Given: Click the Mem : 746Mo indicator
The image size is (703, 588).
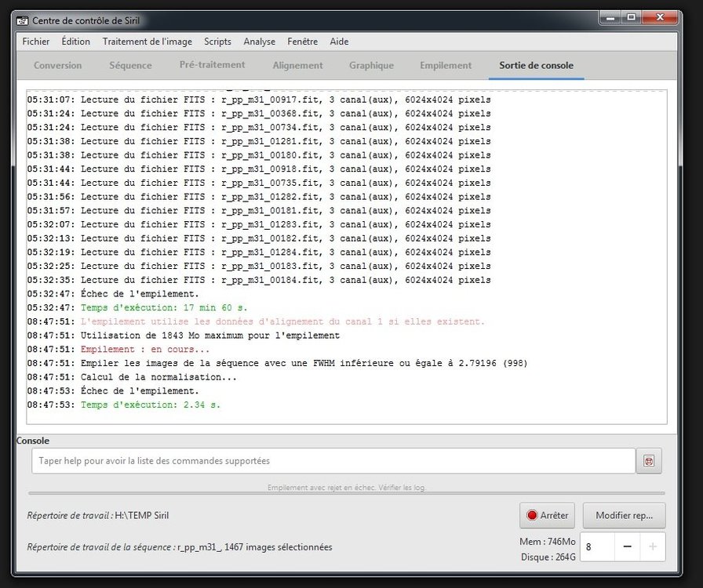Looking at the screenshot, I should (x=547, y=542).
